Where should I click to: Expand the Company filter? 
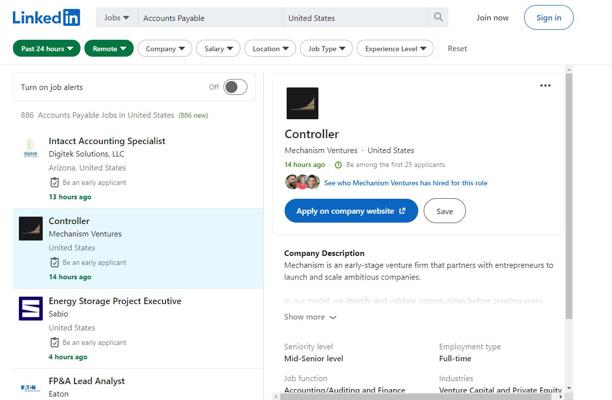click(x=165, y=49)
